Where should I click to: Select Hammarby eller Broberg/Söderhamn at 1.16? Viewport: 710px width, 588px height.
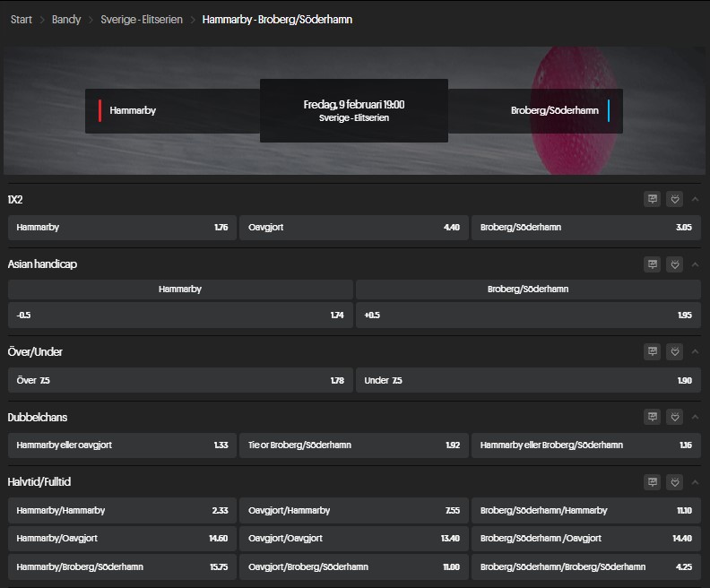(x=586, y=445)
